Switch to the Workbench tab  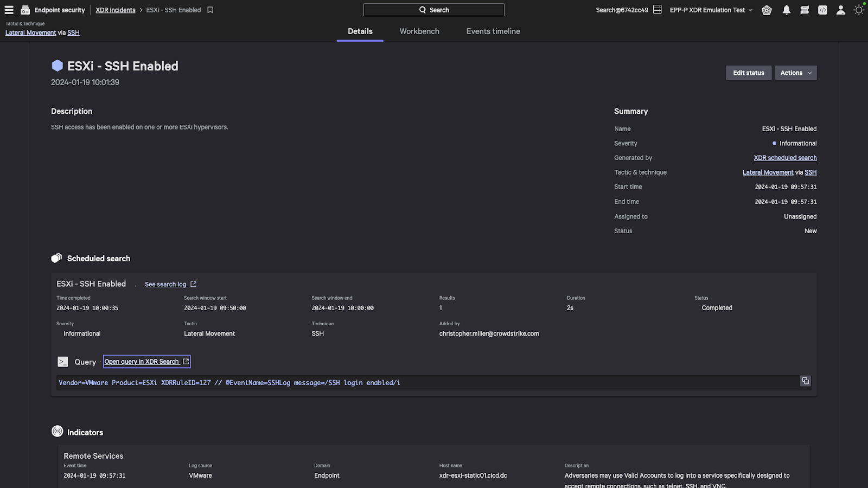click(x=419, y=31)
